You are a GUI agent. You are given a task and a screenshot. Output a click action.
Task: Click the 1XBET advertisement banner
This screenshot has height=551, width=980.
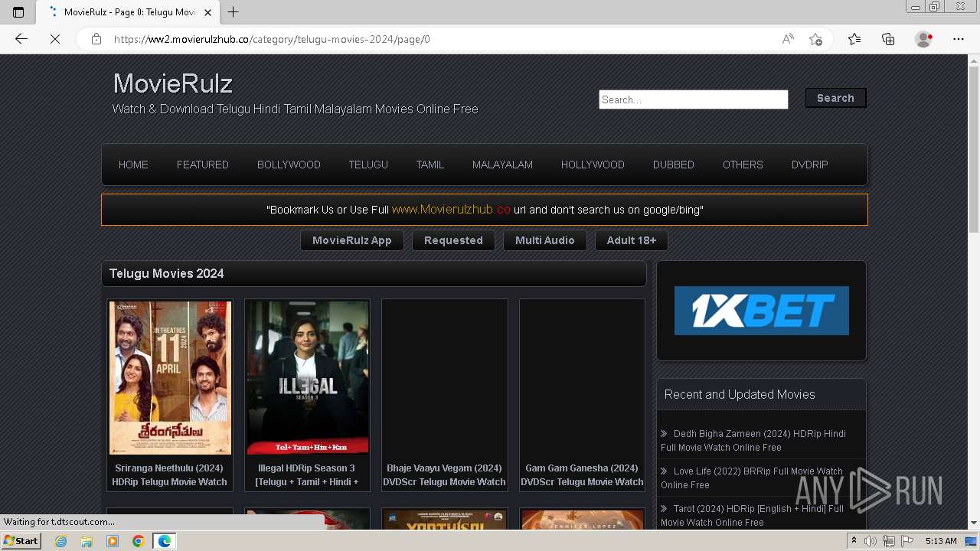[x=762, y=311]
